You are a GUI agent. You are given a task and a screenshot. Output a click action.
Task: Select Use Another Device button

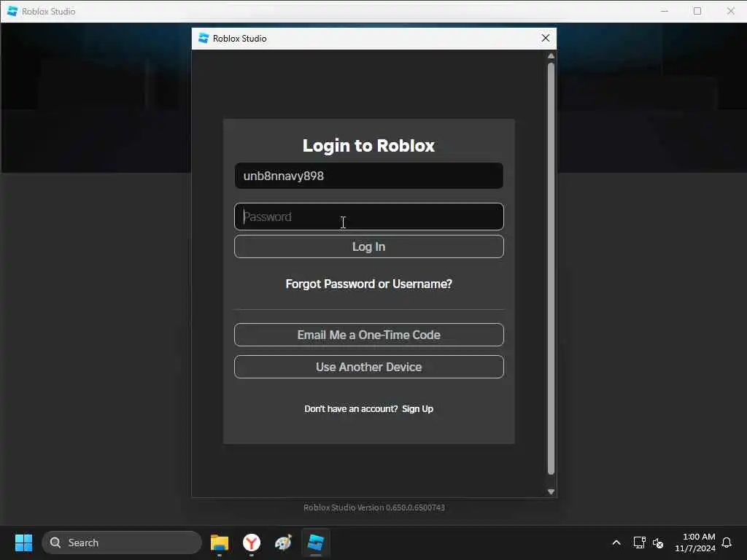coord(368,367)
